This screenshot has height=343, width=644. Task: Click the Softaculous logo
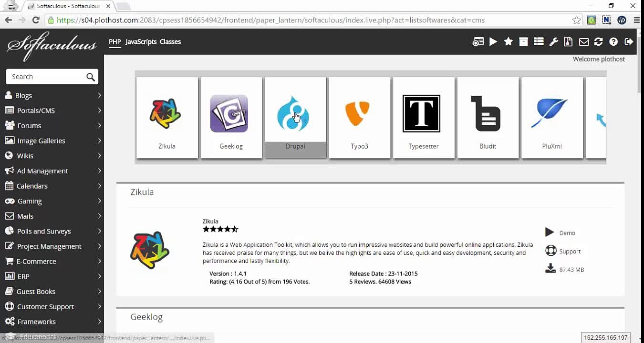[x=52, y=46]
